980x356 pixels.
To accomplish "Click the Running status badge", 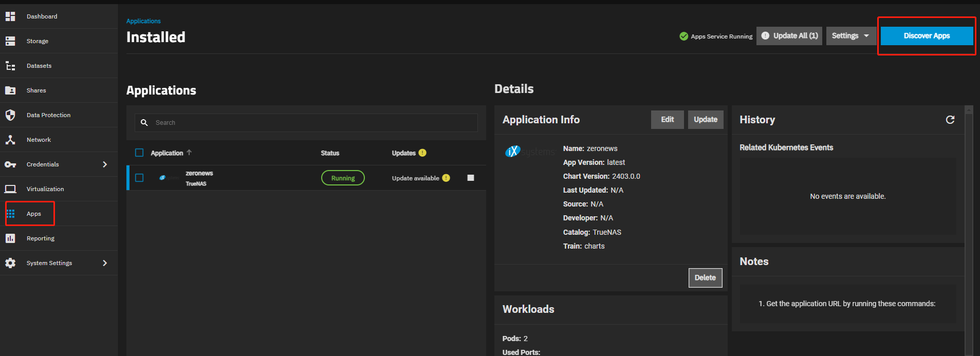I will (343, 178).
